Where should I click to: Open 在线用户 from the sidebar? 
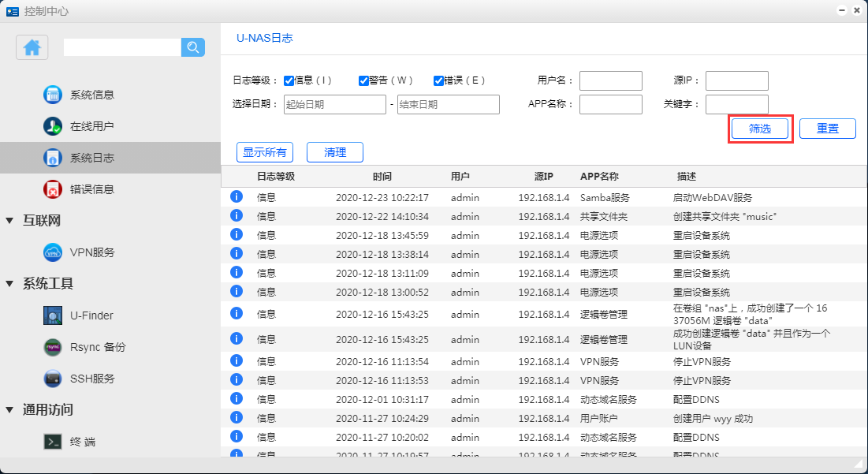pyautogui.click(x=91, y=126)
